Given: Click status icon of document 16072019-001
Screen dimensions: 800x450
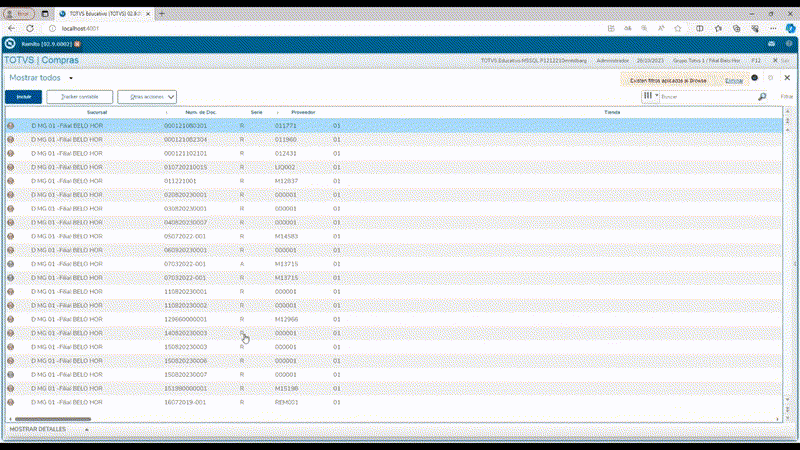Looking at the screenshot, I should 11,402.
